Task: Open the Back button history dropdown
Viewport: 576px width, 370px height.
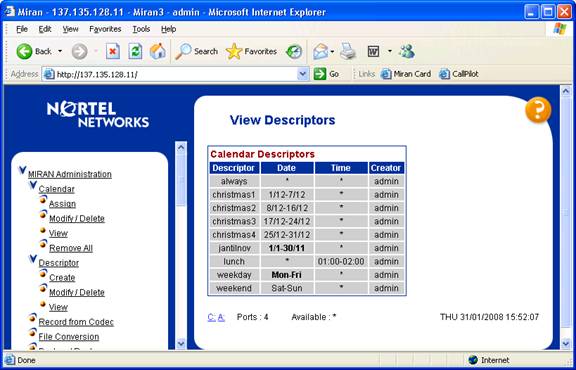Action: click(60, 51)
